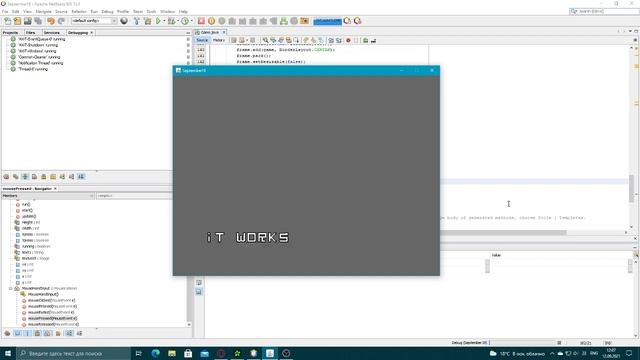Click the last sort icon under Navigator
The height and width of the screenshot is (360, 640).
79,333
